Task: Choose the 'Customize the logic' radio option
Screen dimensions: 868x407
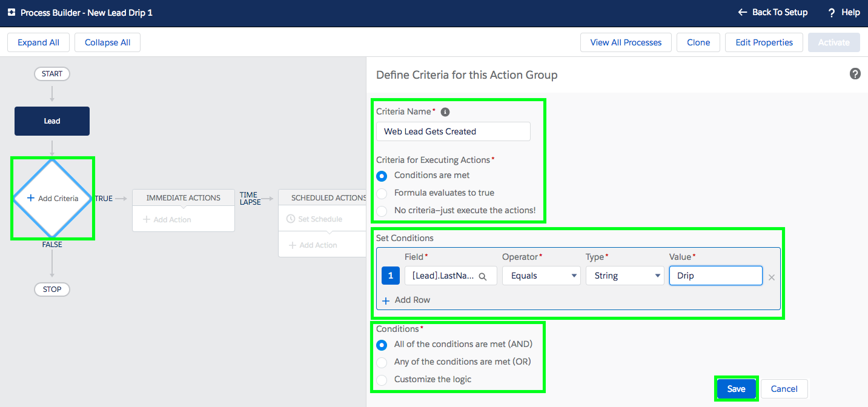Action: [423, 379]
